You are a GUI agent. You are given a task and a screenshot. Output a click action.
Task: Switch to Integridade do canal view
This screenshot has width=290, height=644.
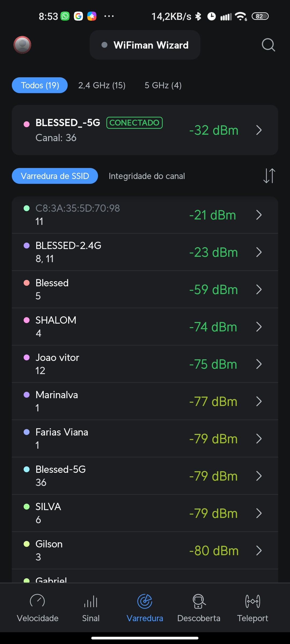(x=147, y=176)
